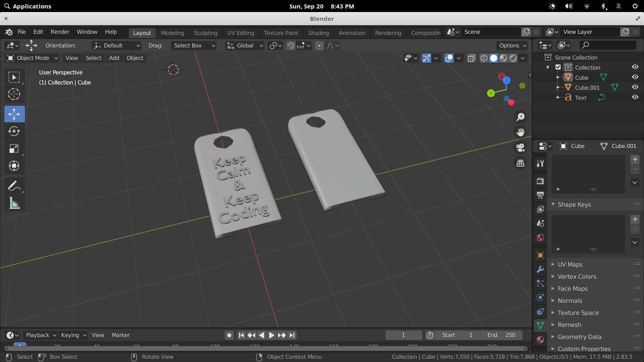This screenshot has width=644, height=362.
Task: Uncheck the Collection exclude checkbox
Action: click(558, 67)
